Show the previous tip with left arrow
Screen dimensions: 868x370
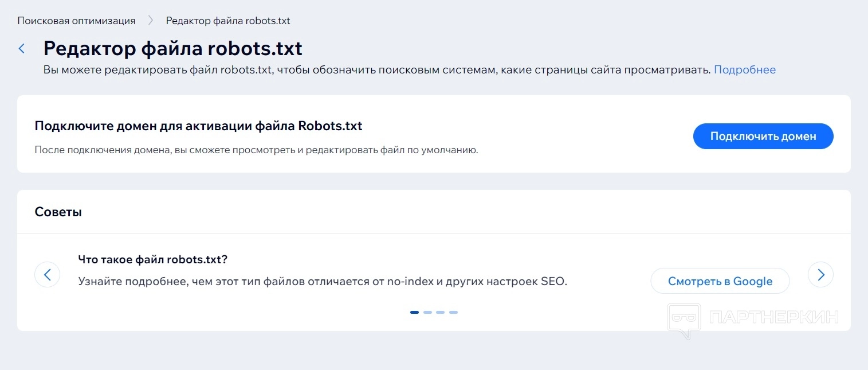pyautogui.click(x=48, y=275)
